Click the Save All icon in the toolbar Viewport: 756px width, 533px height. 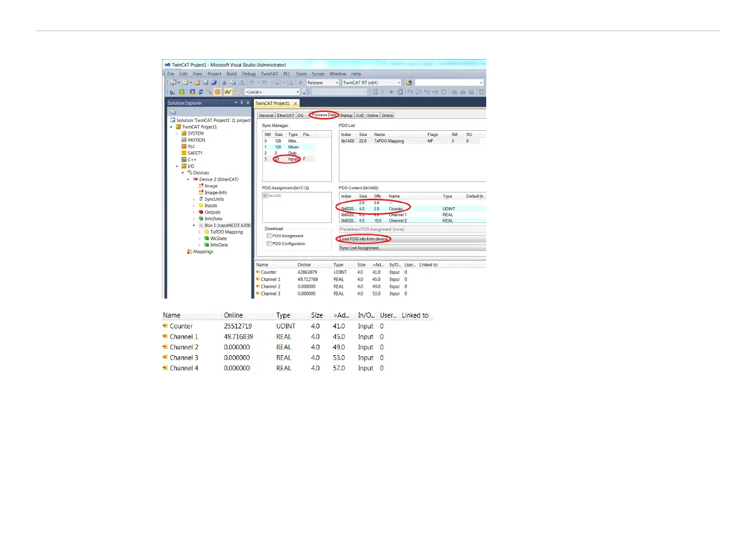(214, 83)
